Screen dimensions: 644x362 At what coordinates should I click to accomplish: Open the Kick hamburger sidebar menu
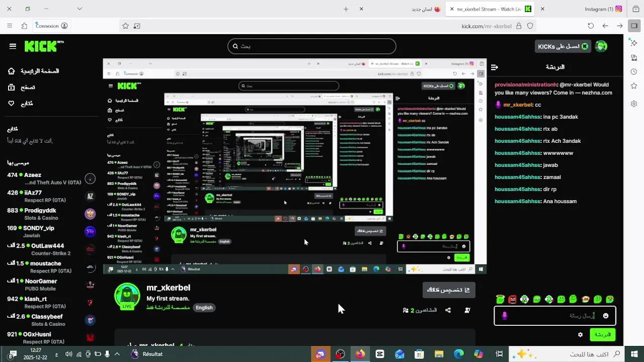click(x=13, y=46)
